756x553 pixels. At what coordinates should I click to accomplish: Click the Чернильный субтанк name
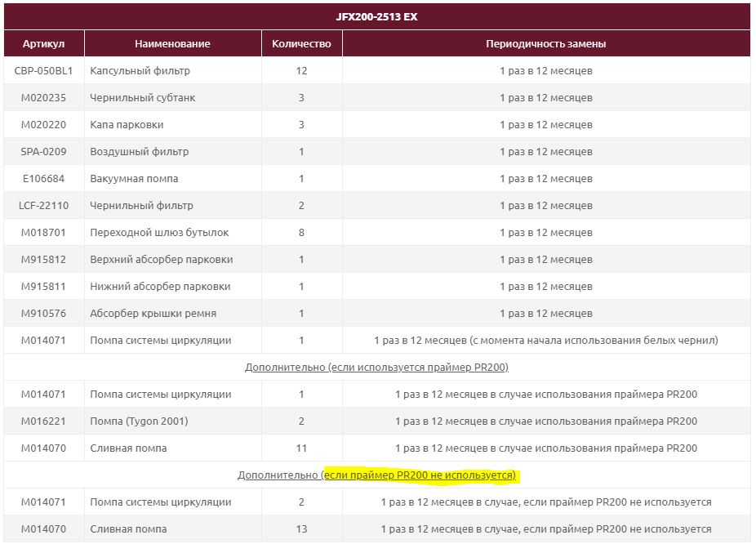tap(142, 98)
